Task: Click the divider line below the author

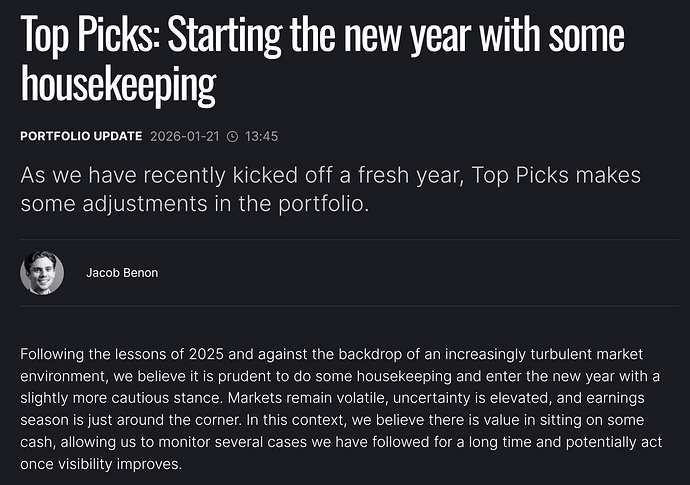Action: [345, 306]
